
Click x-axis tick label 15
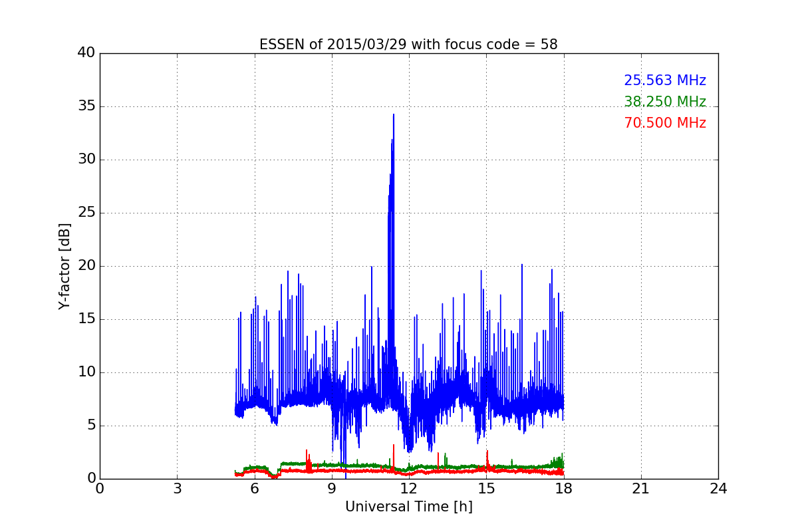(x=486, y=488)
